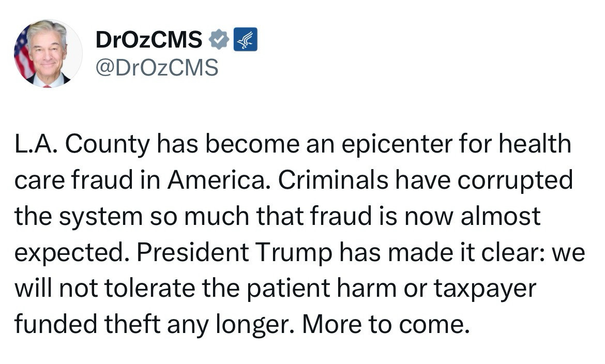Click the gray verified checkmark badge

point(219,40)
